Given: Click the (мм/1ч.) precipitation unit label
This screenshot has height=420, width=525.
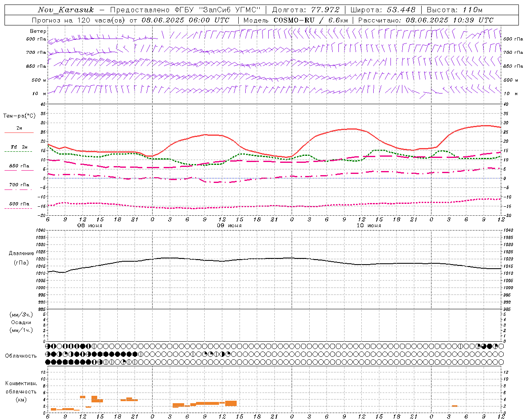Looking at the screenshot, I should [x=21, y=330].
